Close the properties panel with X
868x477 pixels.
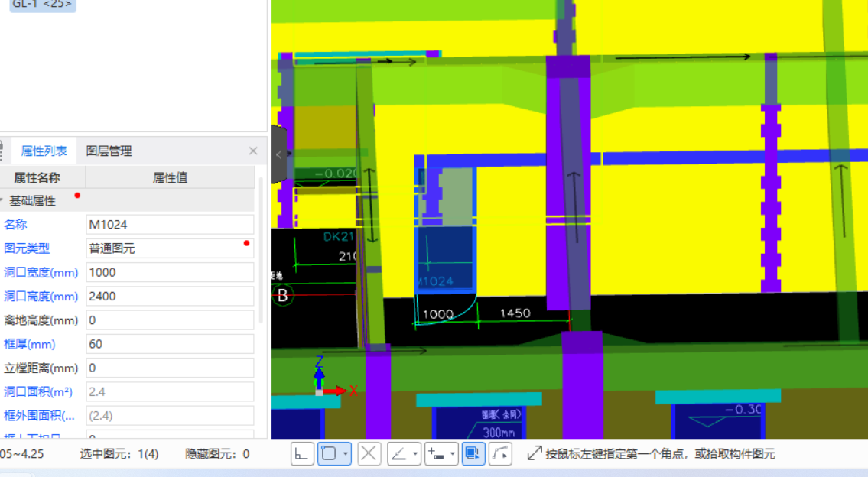tap(253, 151)
